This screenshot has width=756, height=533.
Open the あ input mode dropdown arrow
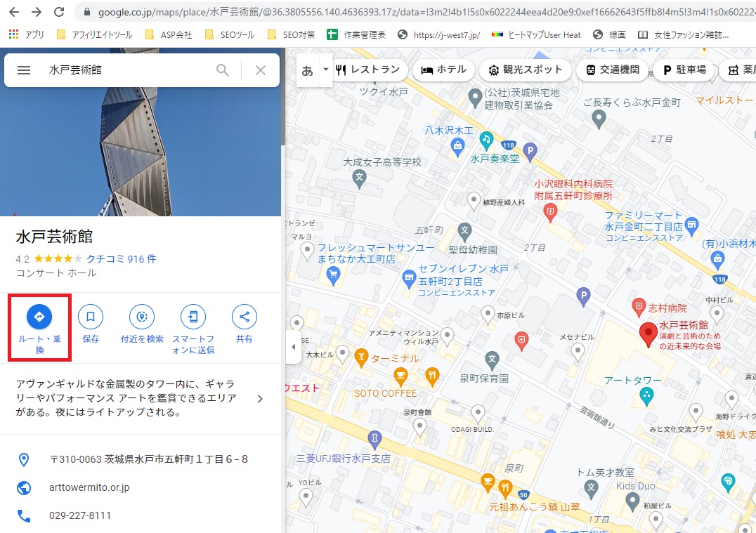click(x=325, y=70)
